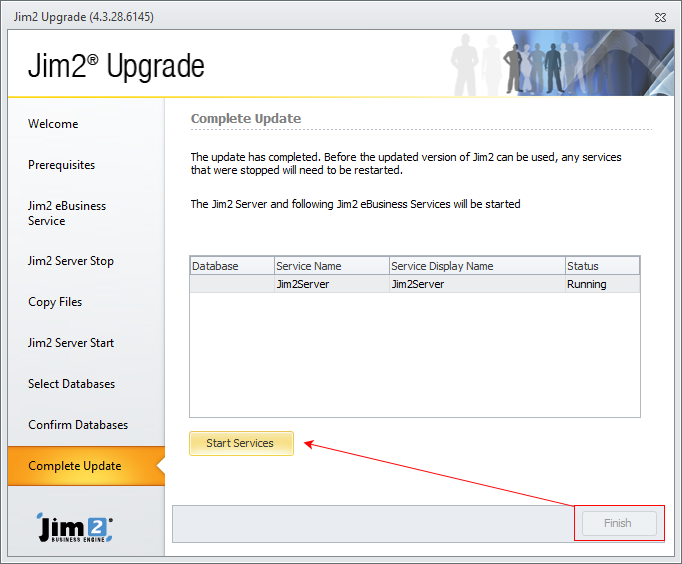Click the Status column header

coord(602,266)
